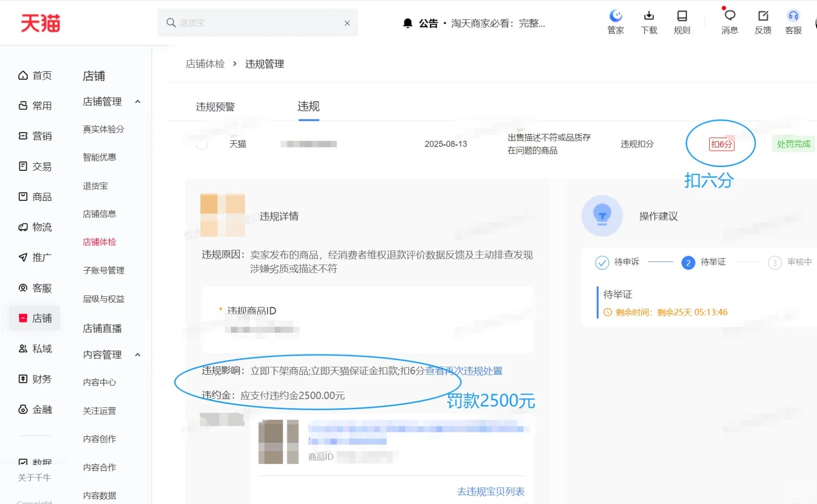
Task: Click the violating product thumbnail
Action: pyautogui.click(x=278, y=441)
